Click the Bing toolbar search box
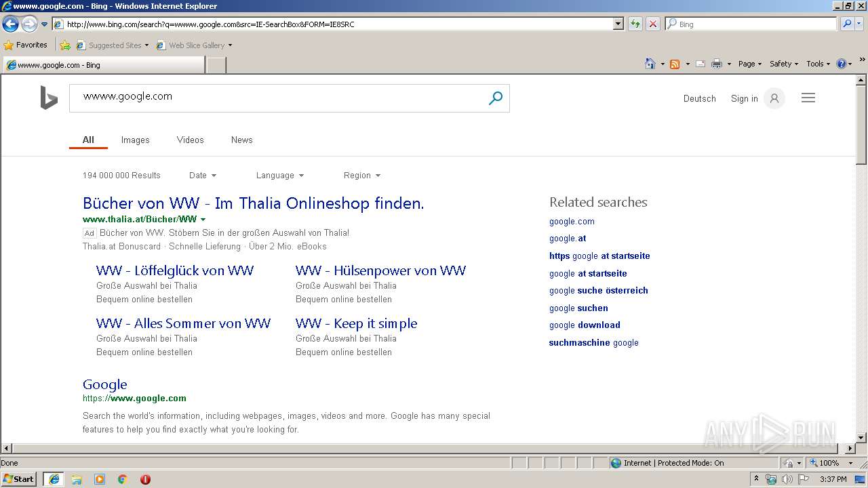The width and height of the screenshot is (868, 488). (x=751, y=24)
